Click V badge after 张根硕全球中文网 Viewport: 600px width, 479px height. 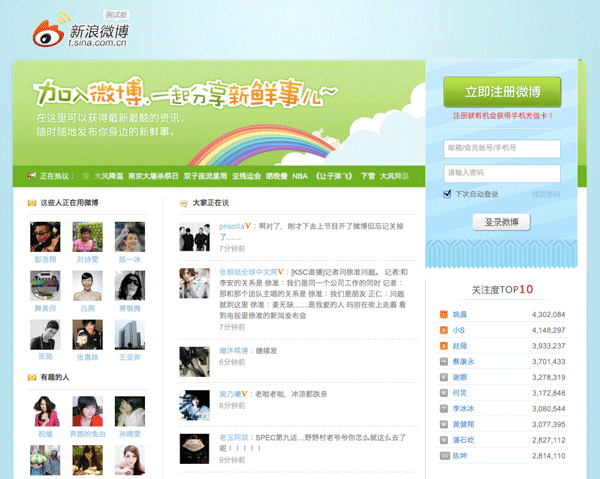[280, 272]
